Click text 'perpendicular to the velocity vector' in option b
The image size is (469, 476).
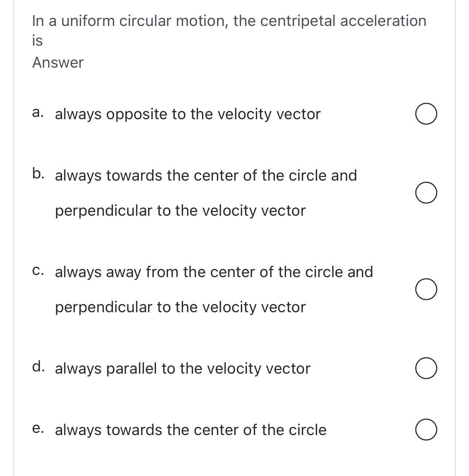180,211
